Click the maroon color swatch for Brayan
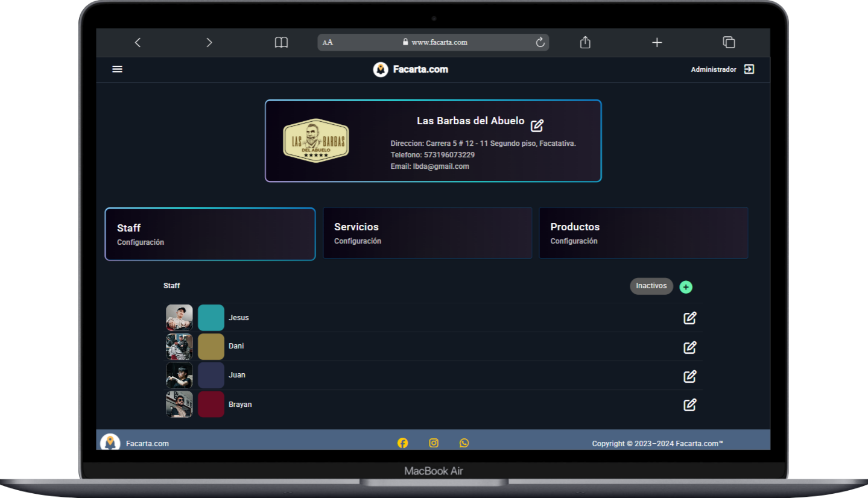The height and width of the screenshot is (498, 868). [211, 404]
